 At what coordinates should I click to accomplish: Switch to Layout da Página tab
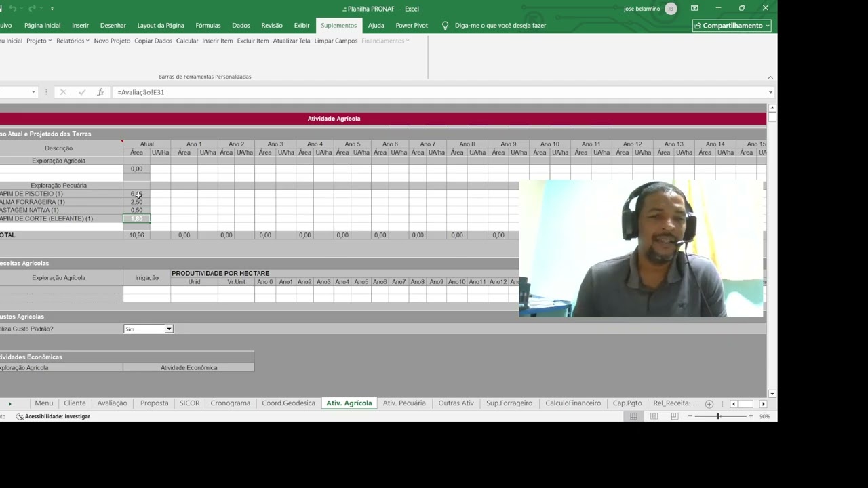click(x=161, y=26)
